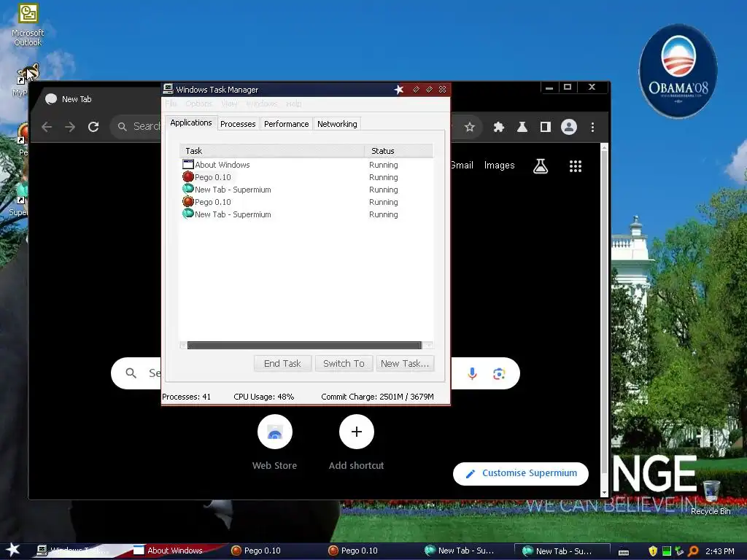Screen dimensions: 747x560
Task: Show the browser side panel
Action: click(546, 127)
